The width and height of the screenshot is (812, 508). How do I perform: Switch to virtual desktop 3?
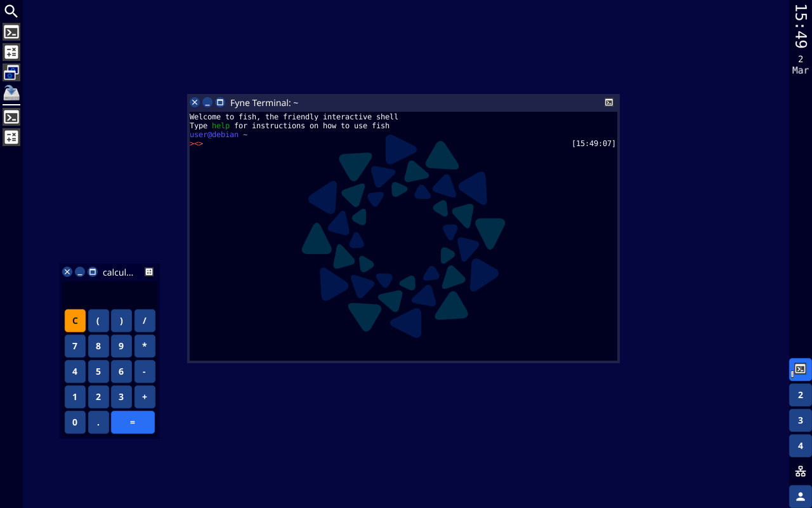point(800,420)
